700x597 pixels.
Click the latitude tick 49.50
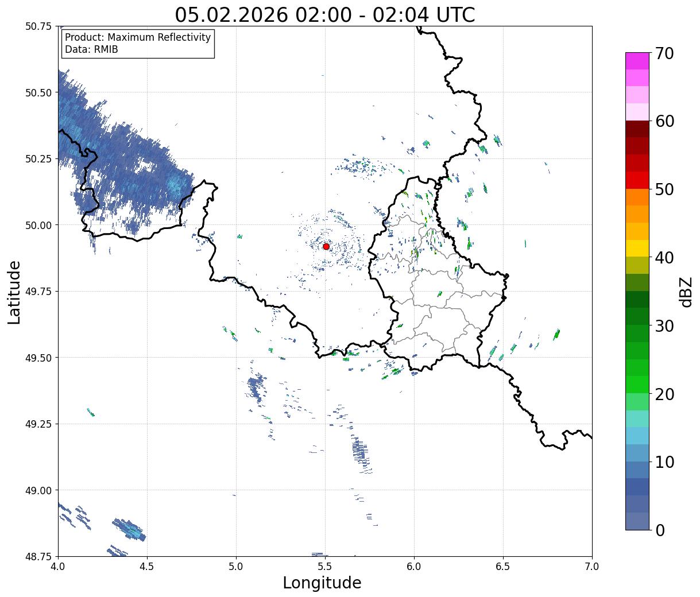[x=38, y=358]
